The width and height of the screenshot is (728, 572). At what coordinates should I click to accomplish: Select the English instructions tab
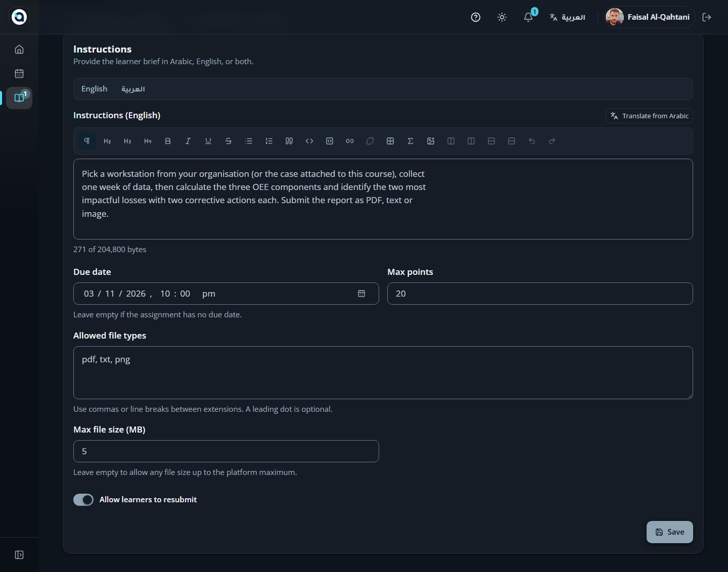pos(95,89)
